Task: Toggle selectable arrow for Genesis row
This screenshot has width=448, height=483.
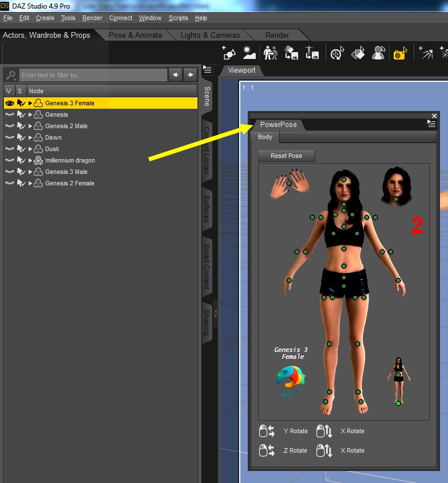Action: coord(21,114)
